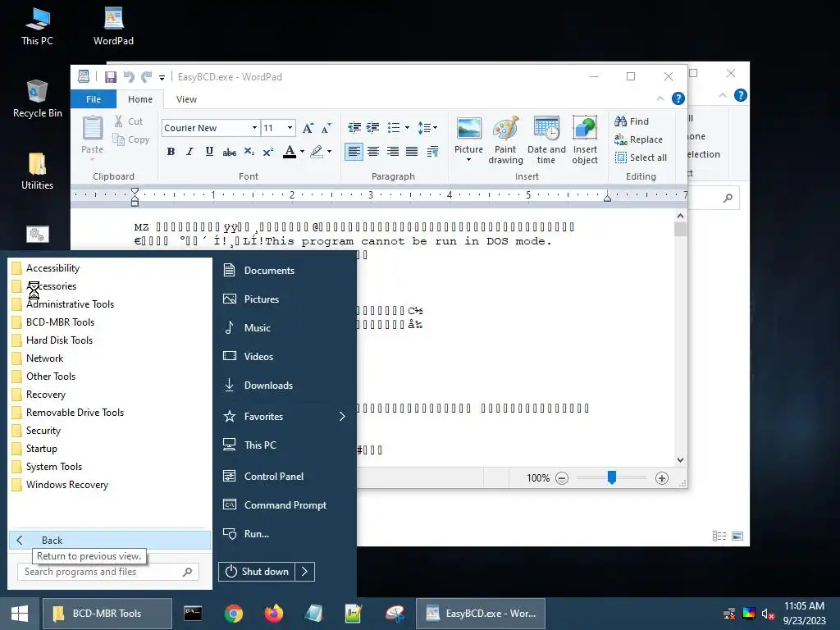840x630 pixels.
Task: Open the Courier New font family dropdown
Action: (x=254, y=127)
